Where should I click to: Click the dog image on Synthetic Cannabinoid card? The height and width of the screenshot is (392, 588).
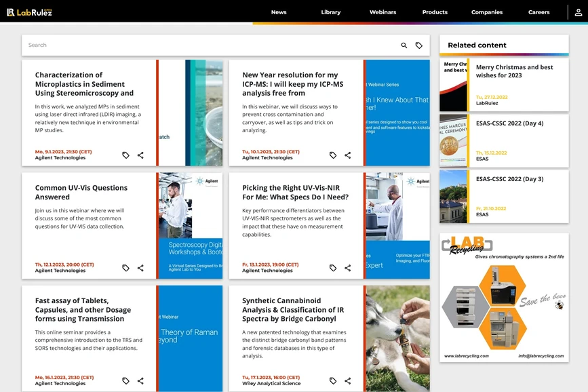click(398, 338)
